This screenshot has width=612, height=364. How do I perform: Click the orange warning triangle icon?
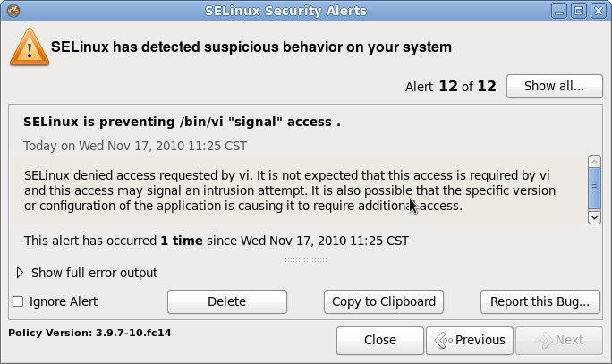(29, 47)
